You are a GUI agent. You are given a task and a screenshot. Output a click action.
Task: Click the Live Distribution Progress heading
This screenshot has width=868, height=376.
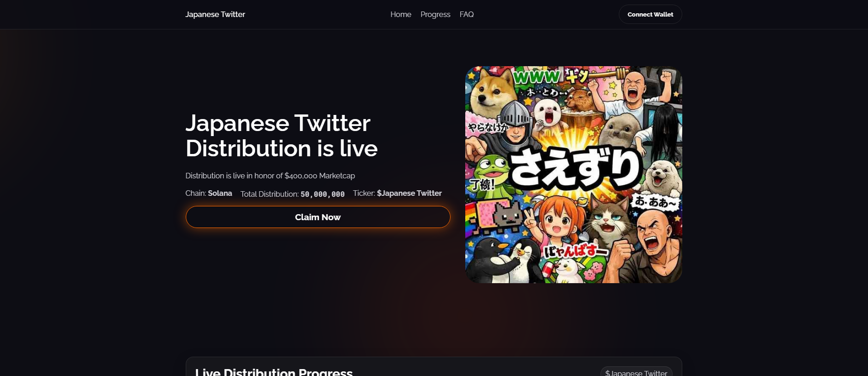pyautogui.click(x=274, y=371)
